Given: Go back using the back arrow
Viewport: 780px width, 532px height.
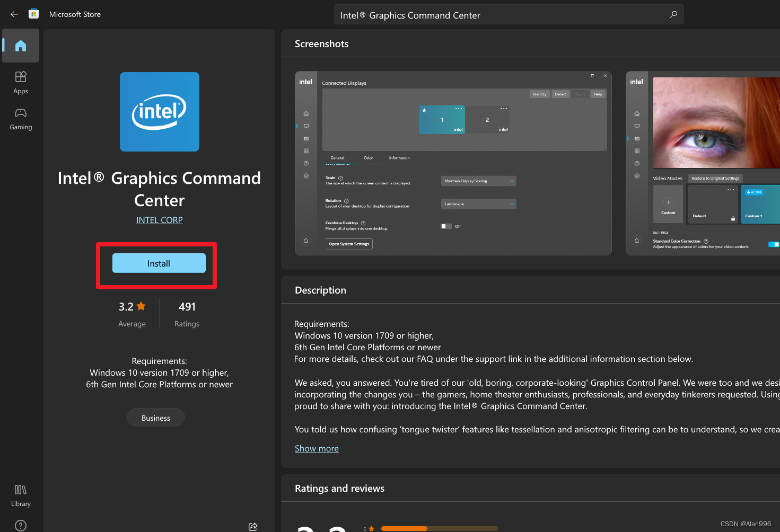Looking at the screenshot, I should 14,14.
